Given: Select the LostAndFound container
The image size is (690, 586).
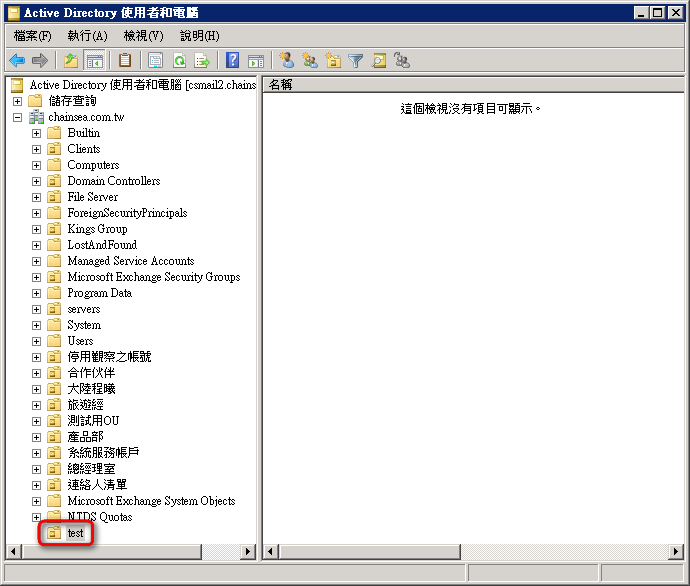Looking at the screenshot, I should 102,245.
